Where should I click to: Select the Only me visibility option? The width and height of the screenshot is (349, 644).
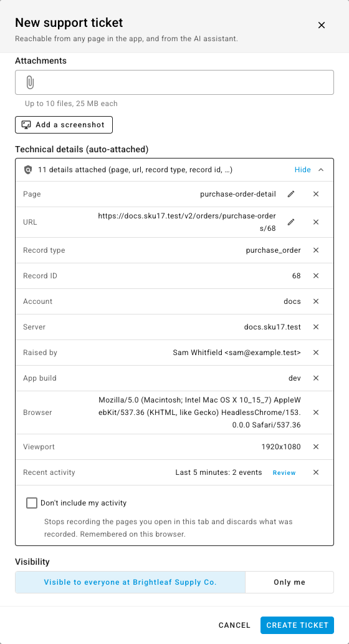coord(290,582)
